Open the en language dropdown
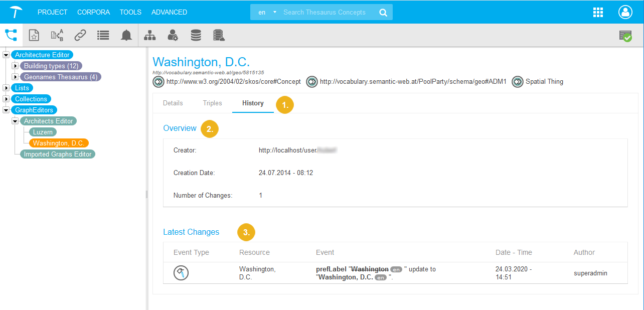This screenshot has height=310, width=644. [267, 13]
